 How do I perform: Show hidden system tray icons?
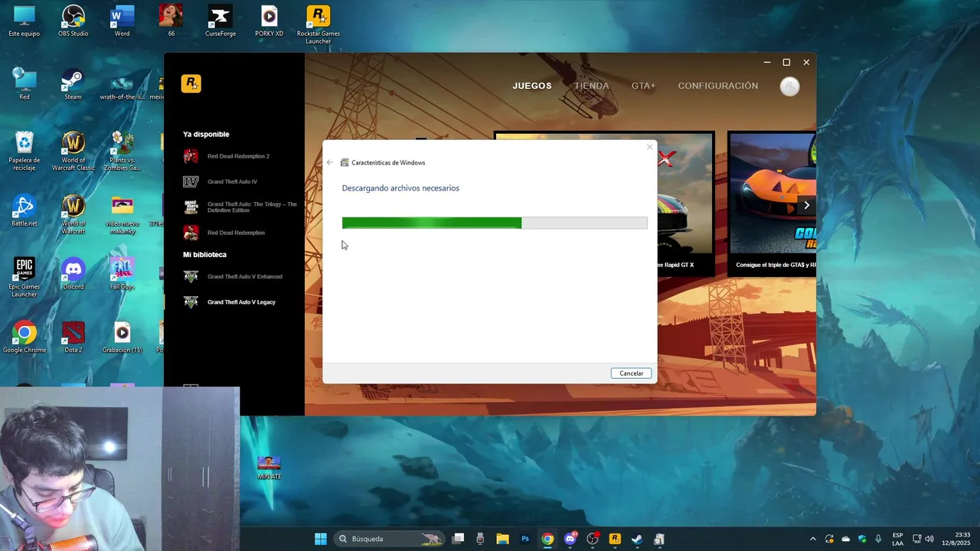[812, 539]
